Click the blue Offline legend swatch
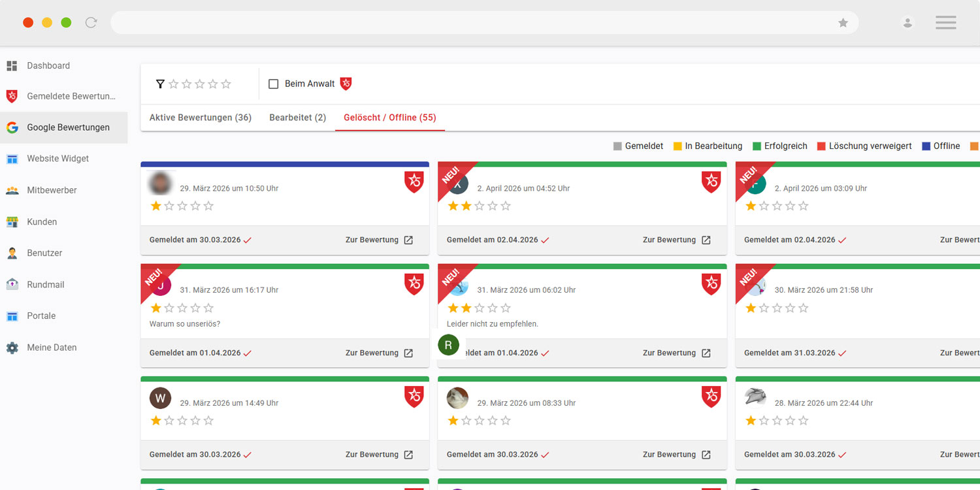This screenshot has height=490, width=980. 926,146
